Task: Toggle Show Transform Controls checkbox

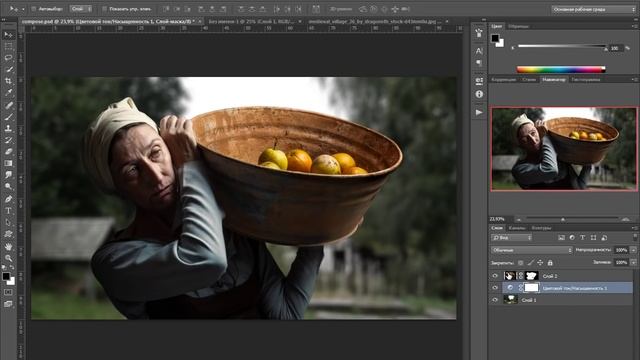Action: 104,9
